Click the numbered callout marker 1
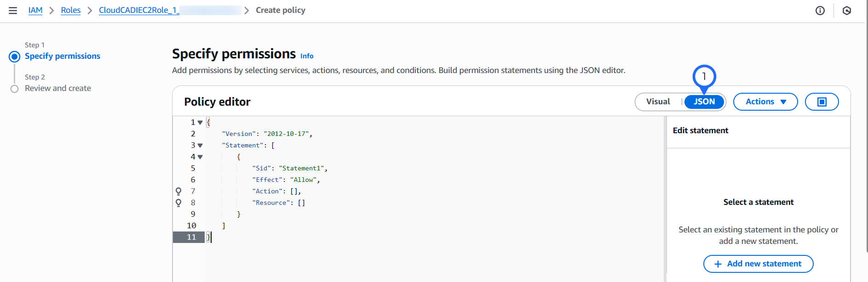The height and width of the screenshot is (282, 868). [704, 76]
